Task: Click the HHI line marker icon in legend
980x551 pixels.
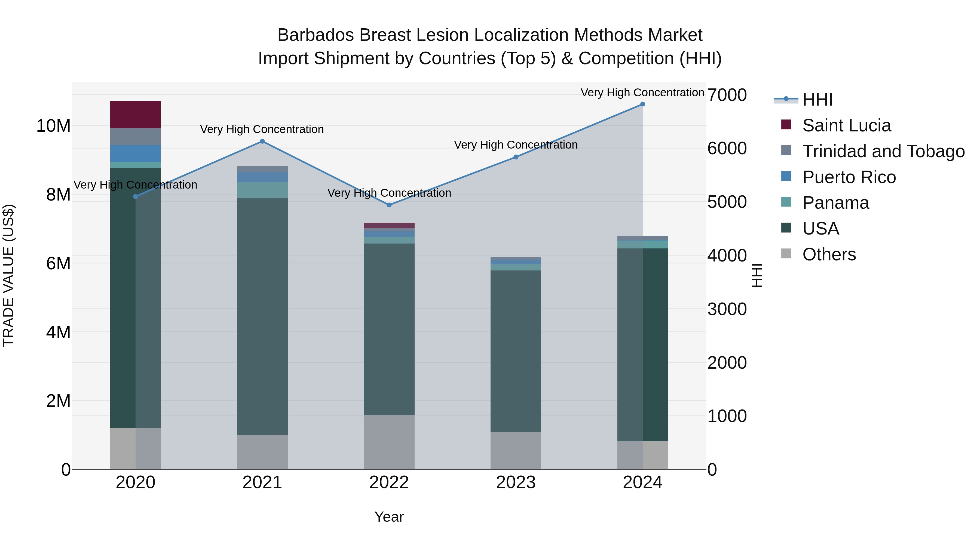Action: (x=786, y=99)
